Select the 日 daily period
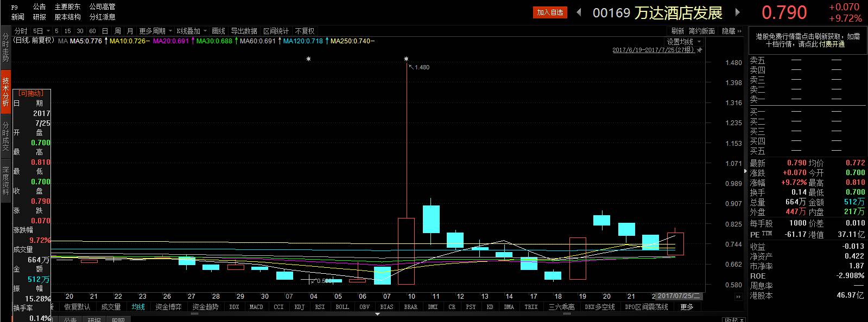 point(105,31)
